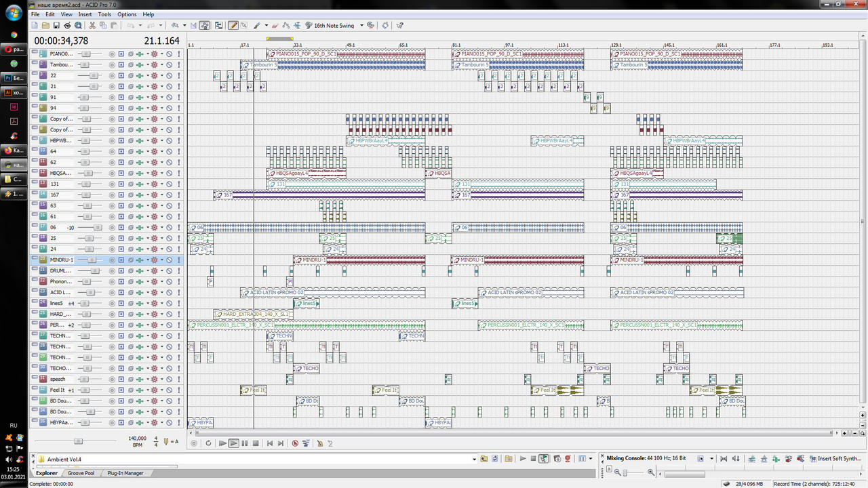
Task: Solo the Feel It track
Action: 179,390
